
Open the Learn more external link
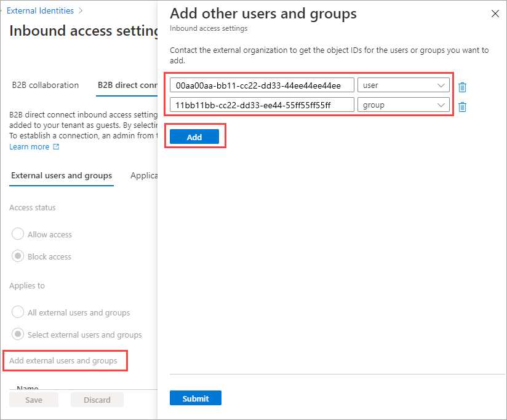point(34,147)
